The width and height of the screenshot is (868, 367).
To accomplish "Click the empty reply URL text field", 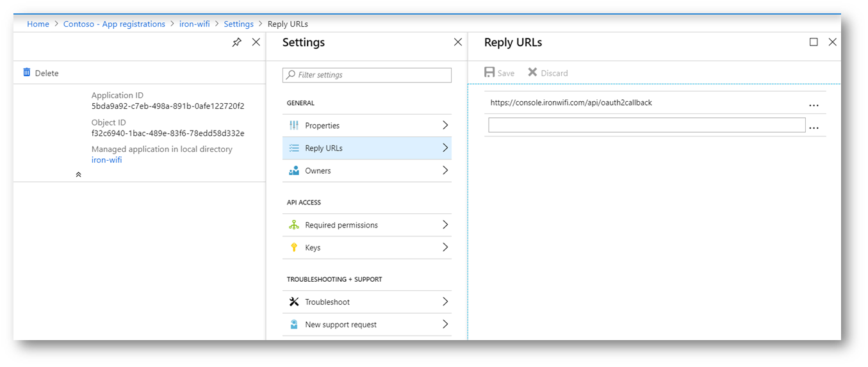I will (x=646, y=125).
